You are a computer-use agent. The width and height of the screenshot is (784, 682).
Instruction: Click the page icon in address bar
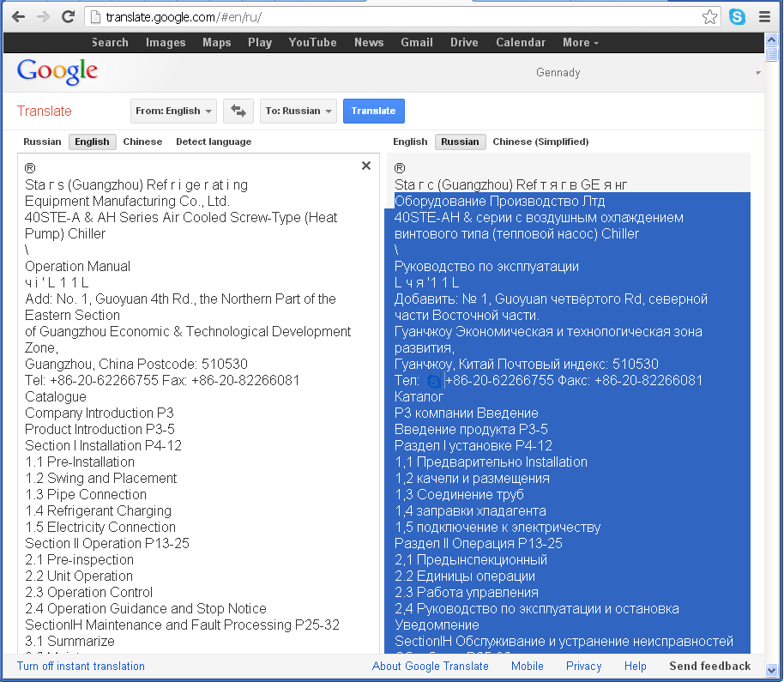[x=95, y=17]
